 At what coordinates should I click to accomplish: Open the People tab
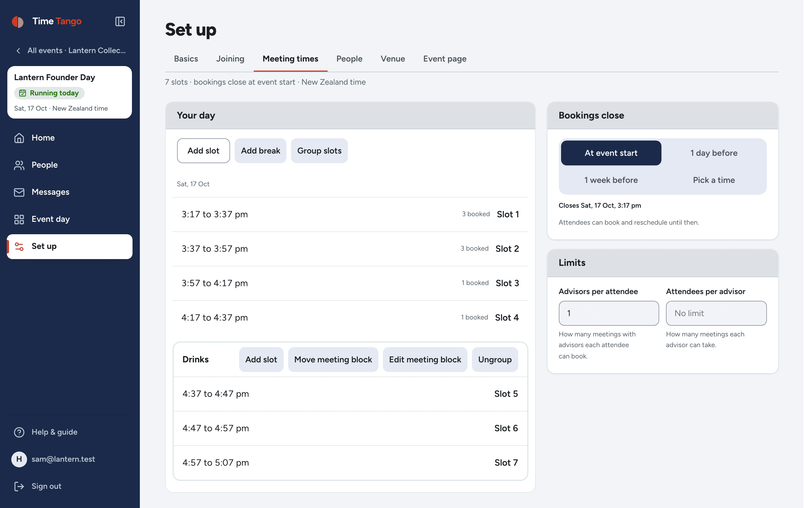click(349, 59)
